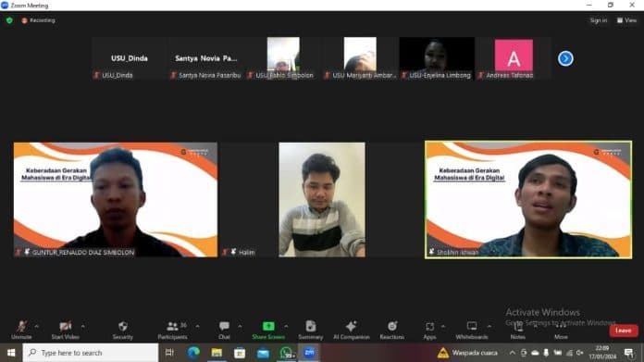Open Whiteboards
Screen dimensions: 644x362
click(x=472, y=330)
